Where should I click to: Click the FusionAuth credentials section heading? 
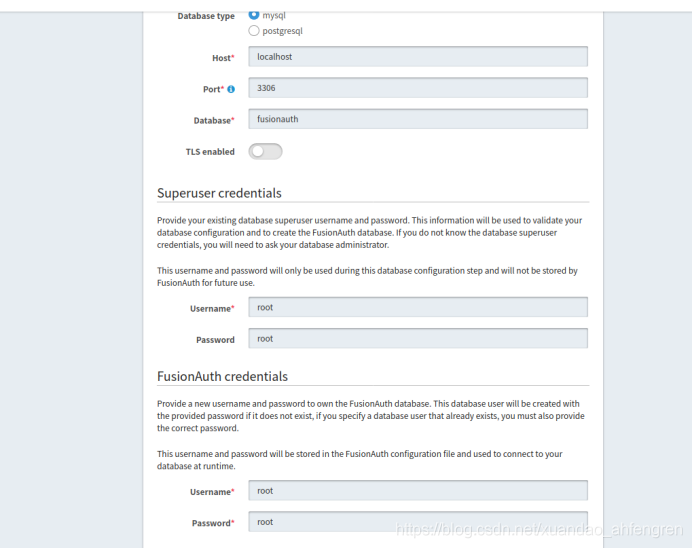(222, 377)
